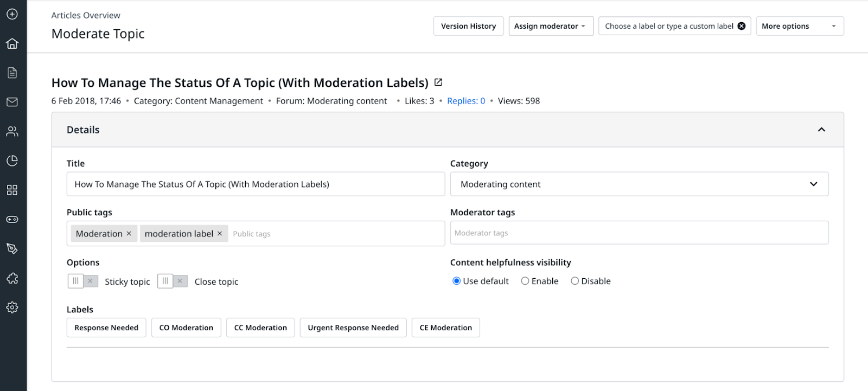Open the pen nib design icon
Screen dimensions: 868x391
[x=12, y=248]
